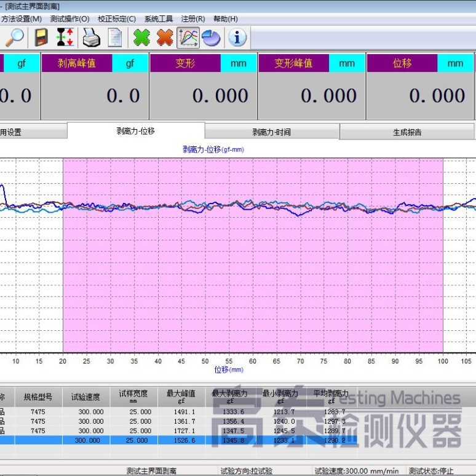This screenshot has height=476, width=476.
Task: Select the highlighted blue summary row
Action: (x=184, y=440)
